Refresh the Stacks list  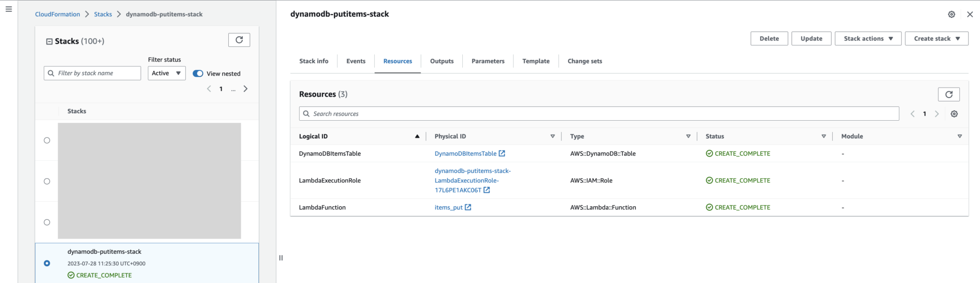(239, 40)
